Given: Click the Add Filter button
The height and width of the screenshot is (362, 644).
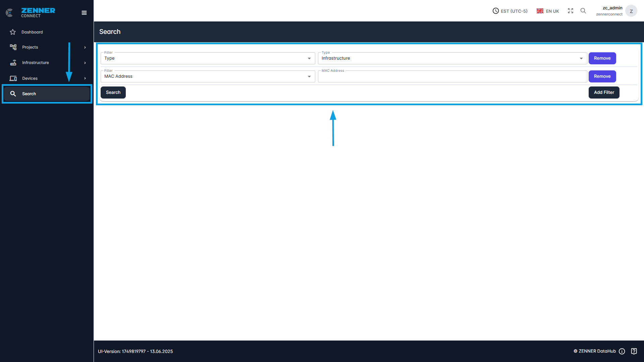Looking at the screenshot, I should tap(604, 93).
